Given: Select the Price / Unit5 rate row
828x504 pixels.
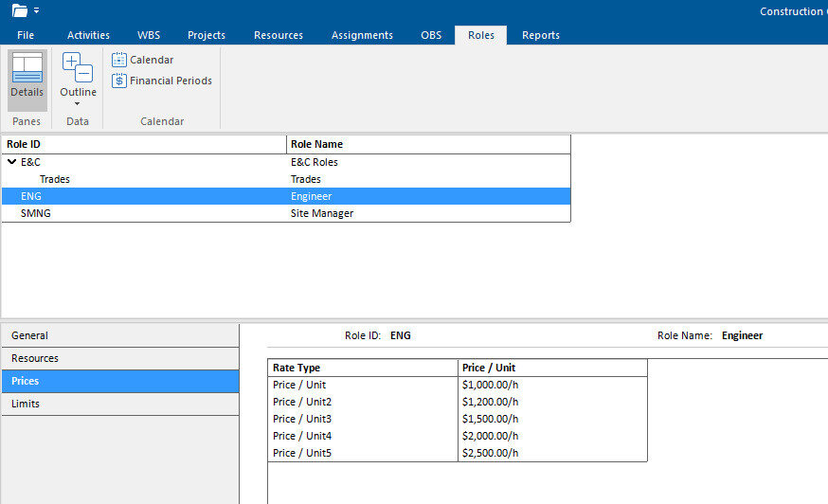Looking at the screenshot, I should 458,453.
